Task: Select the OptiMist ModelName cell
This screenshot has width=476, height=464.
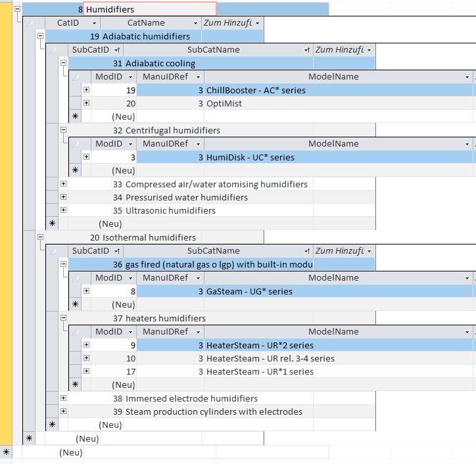Action: tap(339, 103)
